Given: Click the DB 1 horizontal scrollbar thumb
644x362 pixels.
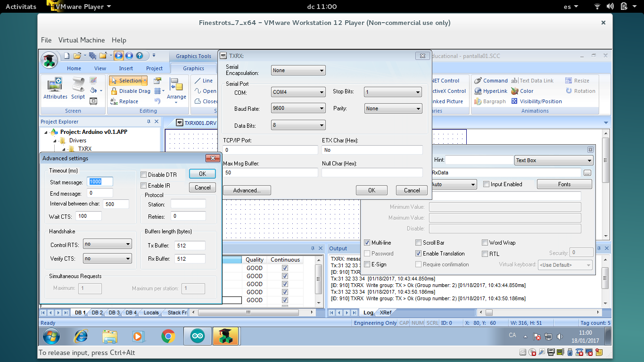Looking at the screenshot, I should coord(248,313).
